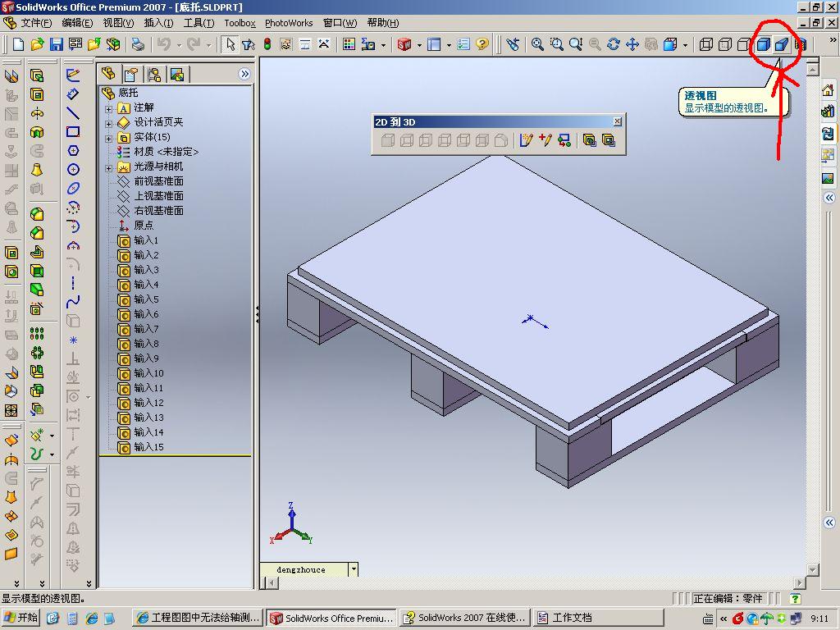Click the selection filter funnel icon
Viewport: 840px width, 630px height.
pos(248,44)
